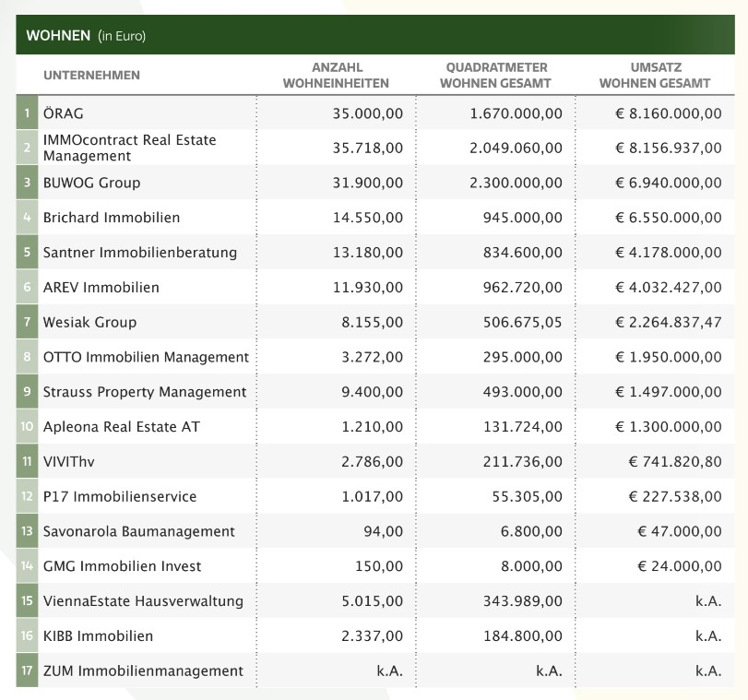Click the rank 11 badge beside VIVIThv
The height and width of the screenshot is (700, 748).
(28, 462)
